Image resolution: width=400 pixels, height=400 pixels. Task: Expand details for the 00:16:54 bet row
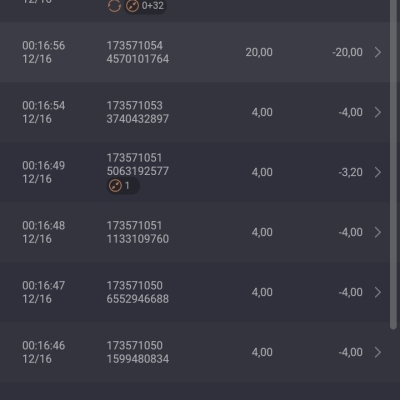pos(378,112)
